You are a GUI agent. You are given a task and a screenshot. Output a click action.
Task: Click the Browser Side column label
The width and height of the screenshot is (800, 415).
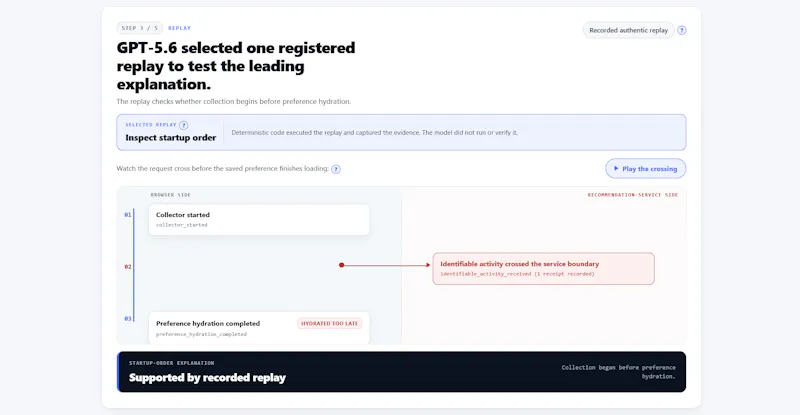pyautogui.click(x=170, y=195)
